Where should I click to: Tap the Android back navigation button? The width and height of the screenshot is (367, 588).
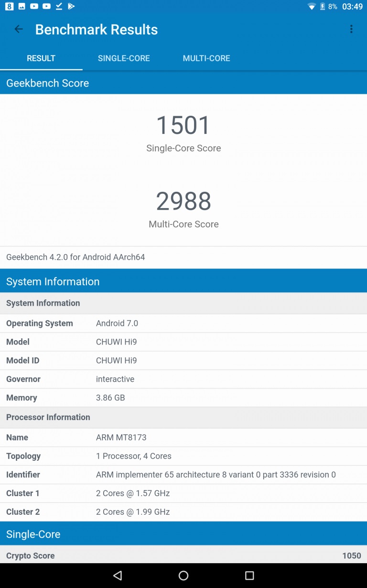click(118, 576)
